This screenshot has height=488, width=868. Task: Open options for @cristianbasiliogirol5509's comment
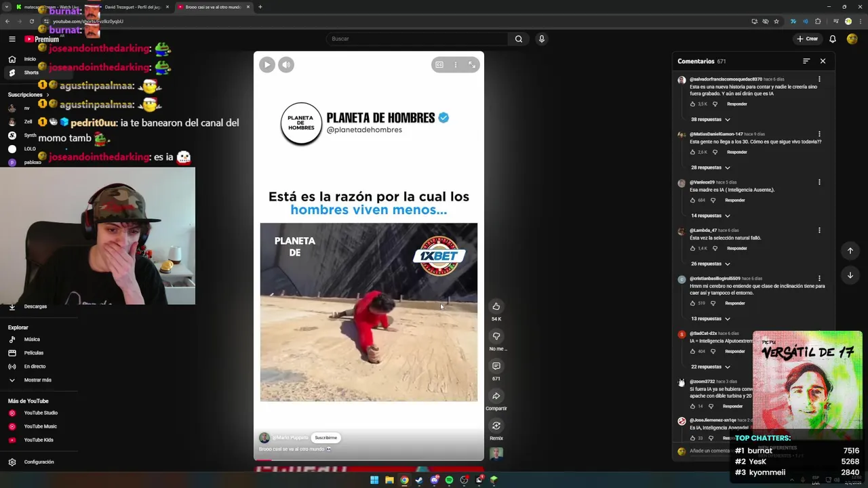pos(819,279)
